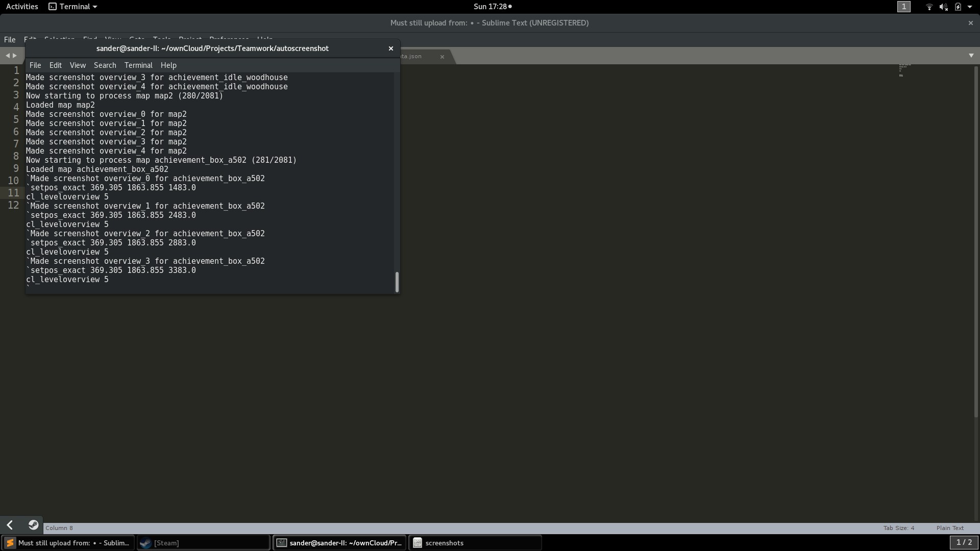Close the data.json tab

[442, 57]
